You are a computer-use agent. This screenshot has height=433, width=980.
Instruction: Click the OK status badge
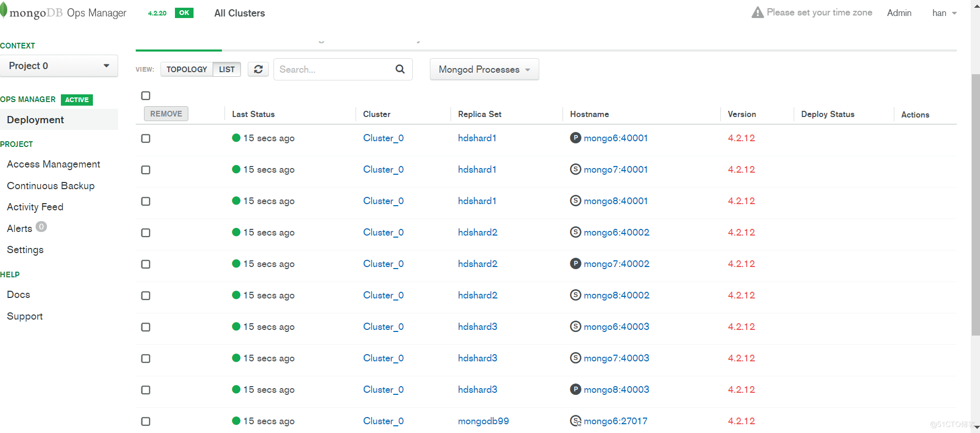[x=184, y=13]
